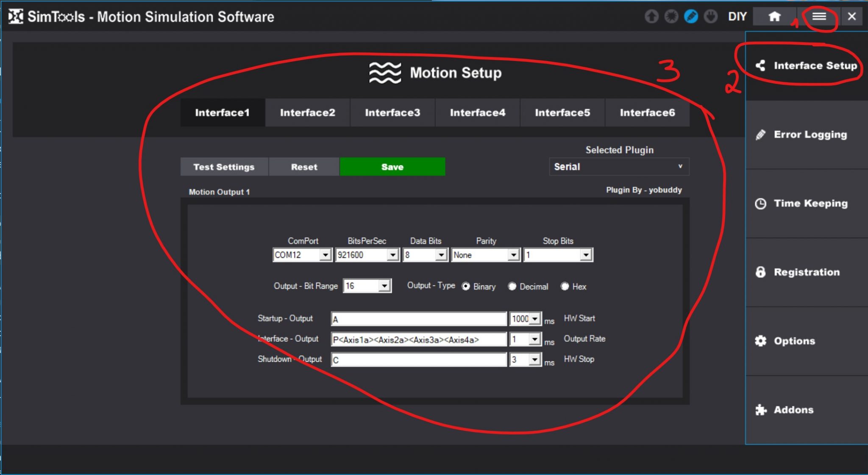The height and width of the screenshot is (475, 868).
Task: Expand the Selected Plugin Serial dropdown
Action: click(x=619, y=167)
